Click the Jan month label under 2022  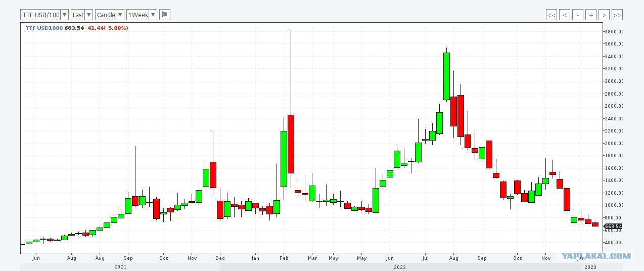(255, 258)
